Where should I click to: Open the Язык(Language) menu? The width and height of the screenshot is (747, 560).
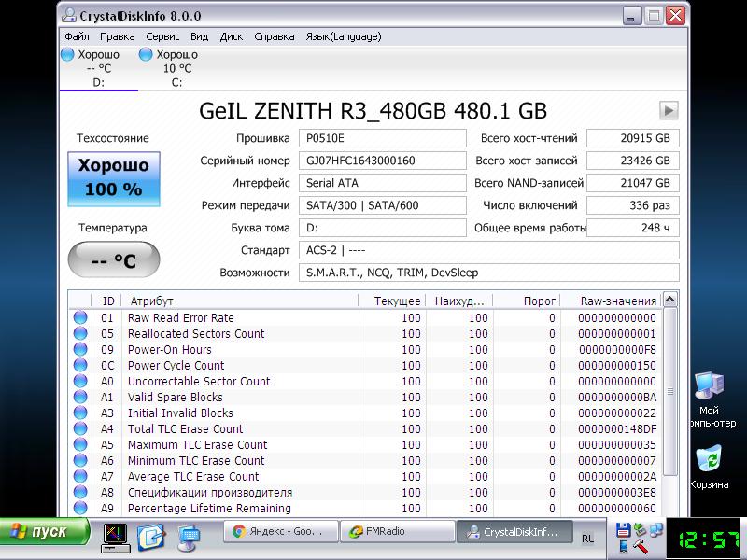[x=343, y=36]
